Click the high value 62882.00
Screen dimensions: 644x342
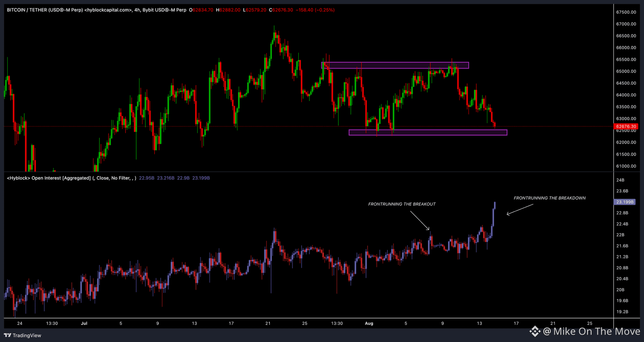pyautogui.click(x=230, y=10)
